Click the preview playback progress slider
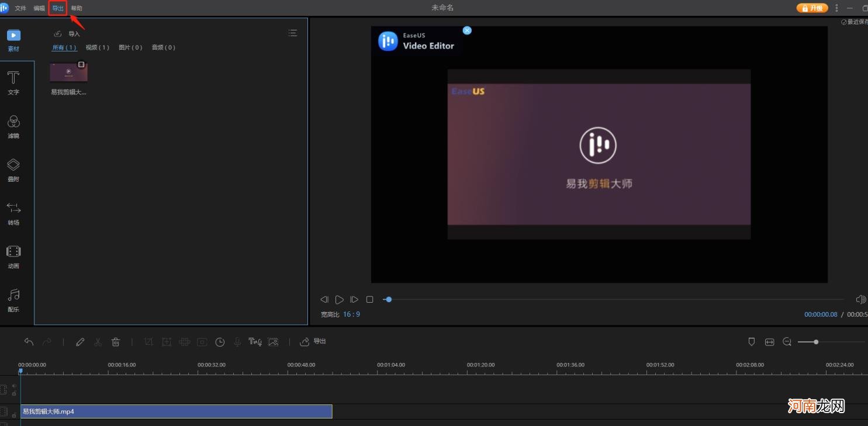868x426 pixels. click(613, 299)
